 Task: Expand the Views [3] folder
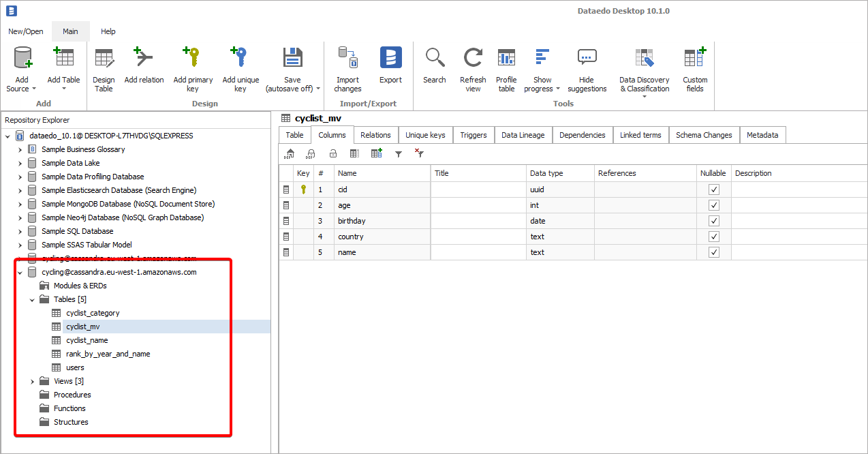(32, 381)
